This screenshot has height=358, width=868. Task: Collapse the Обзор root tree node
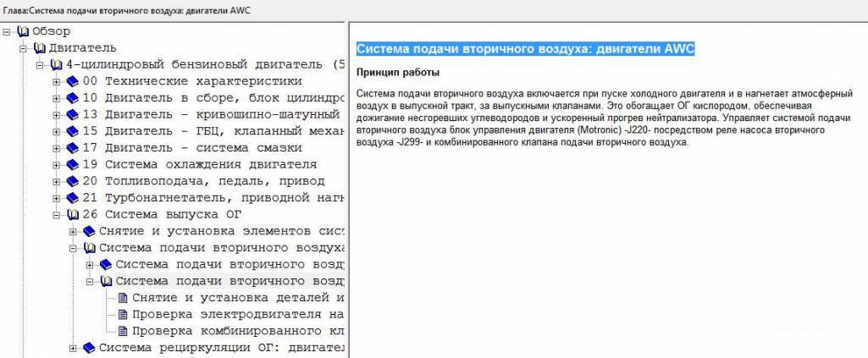click(8, 31)
